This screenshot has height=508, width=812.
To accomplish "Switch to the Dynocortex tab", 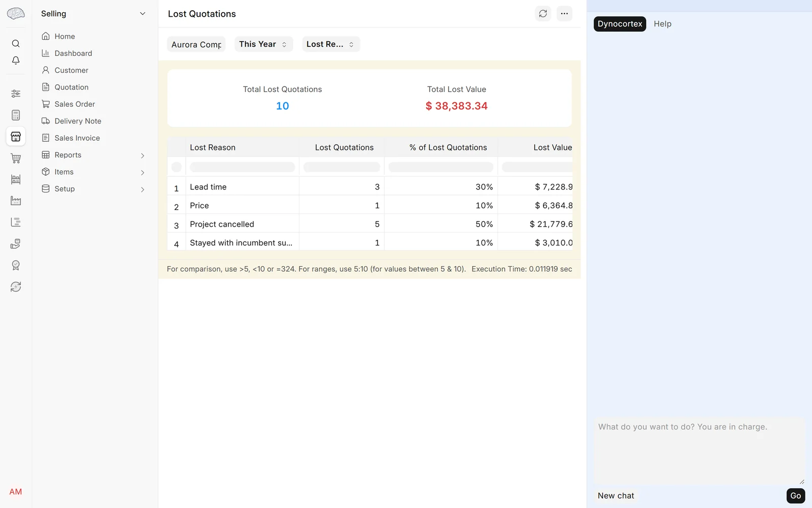I will coord(620,24).
